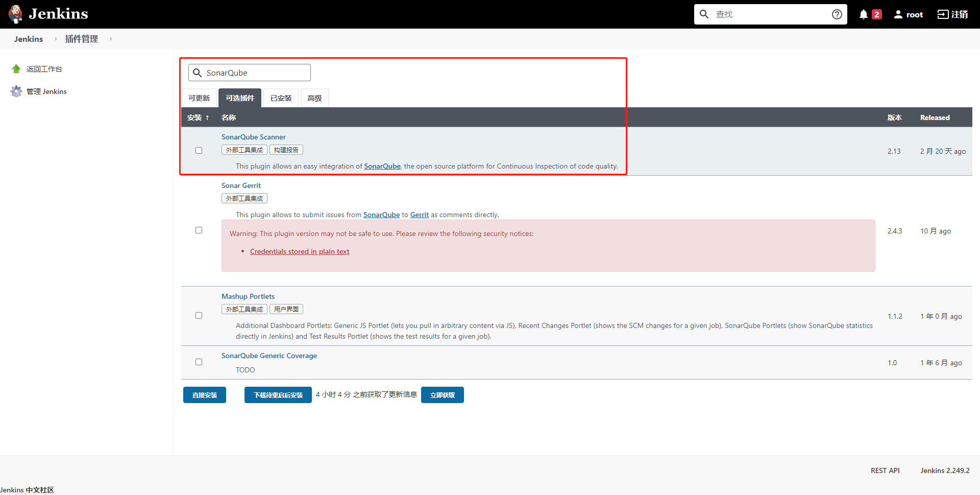Viewport: 980px width, 495px height.
Task: Tick the Mashup Portlets checkbox
Action: point(199,316)
